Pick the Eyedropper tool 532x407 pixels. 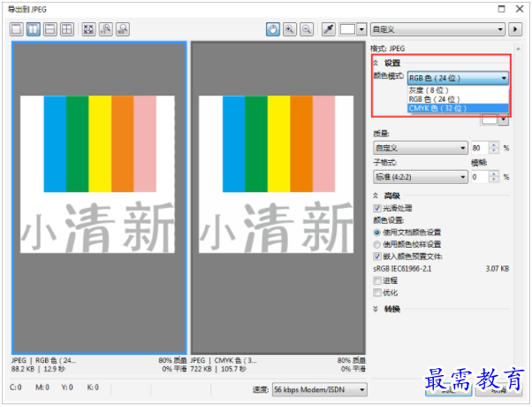click(x=329, y=29)
